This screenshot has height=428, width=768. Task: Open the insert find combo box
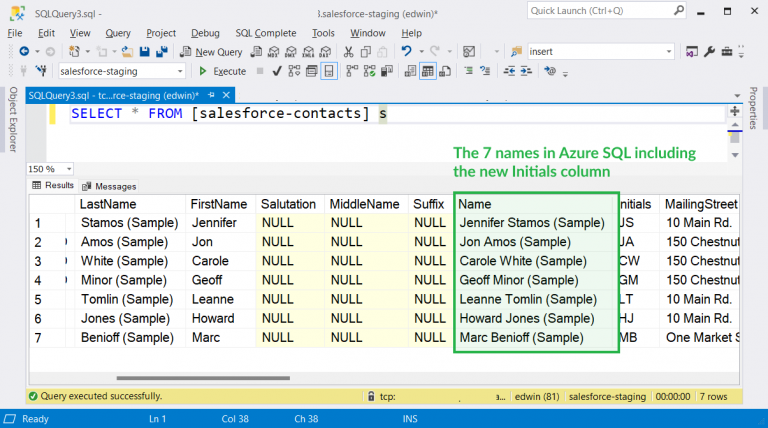tap(667, 52)
